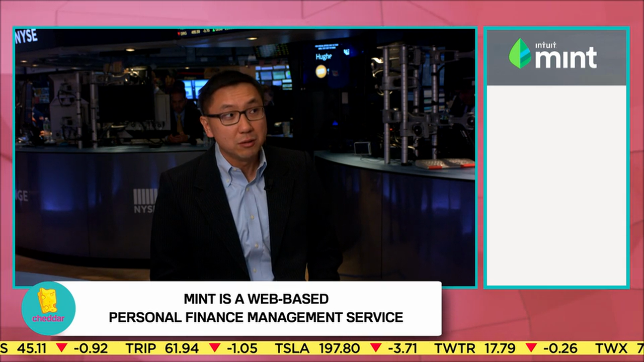Click the NYSE logo on the desk
The width and height of the screenshot is (644, 362).
pos(145,201)
